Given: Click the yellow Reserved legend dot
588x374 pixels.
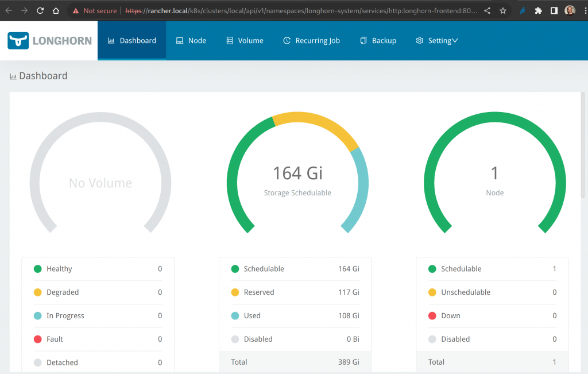Looking at the screenshot, I should (235, 292).
